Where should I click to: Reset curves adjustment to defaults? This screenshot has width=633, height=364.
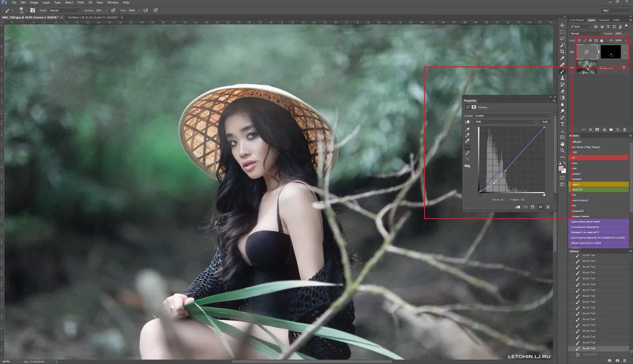(533, 207)
